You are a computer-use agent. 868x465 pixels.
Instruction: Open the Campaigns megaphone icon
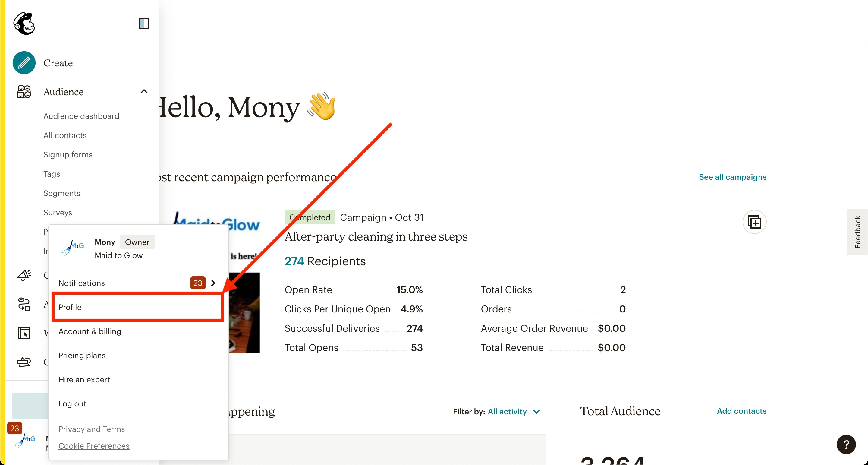[x=24, y=275]
